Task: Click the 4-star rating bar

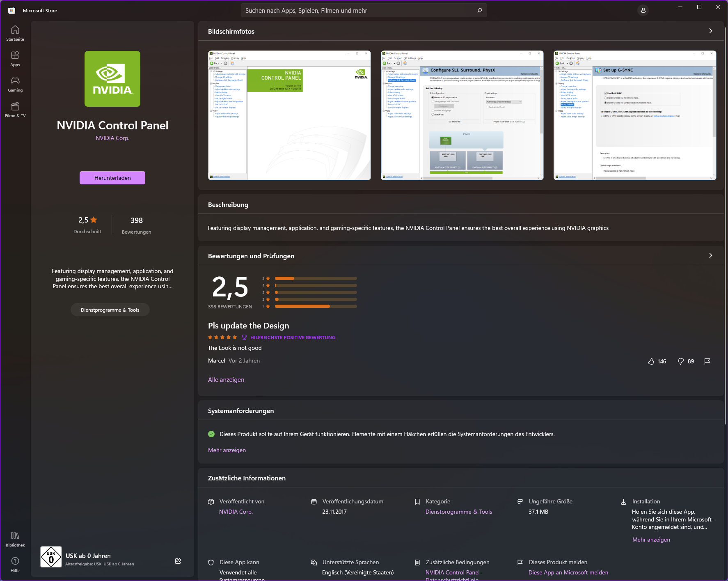Action: tap(316, 285)
